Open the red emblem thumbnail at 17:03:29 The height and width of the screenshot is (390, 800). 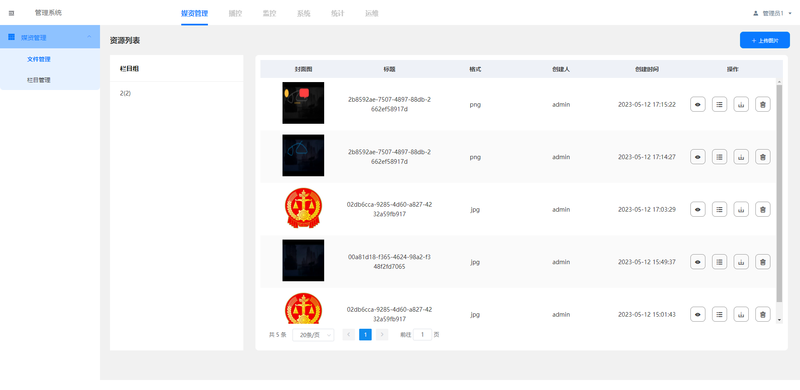pyautogui.click(x=303, y=208)
